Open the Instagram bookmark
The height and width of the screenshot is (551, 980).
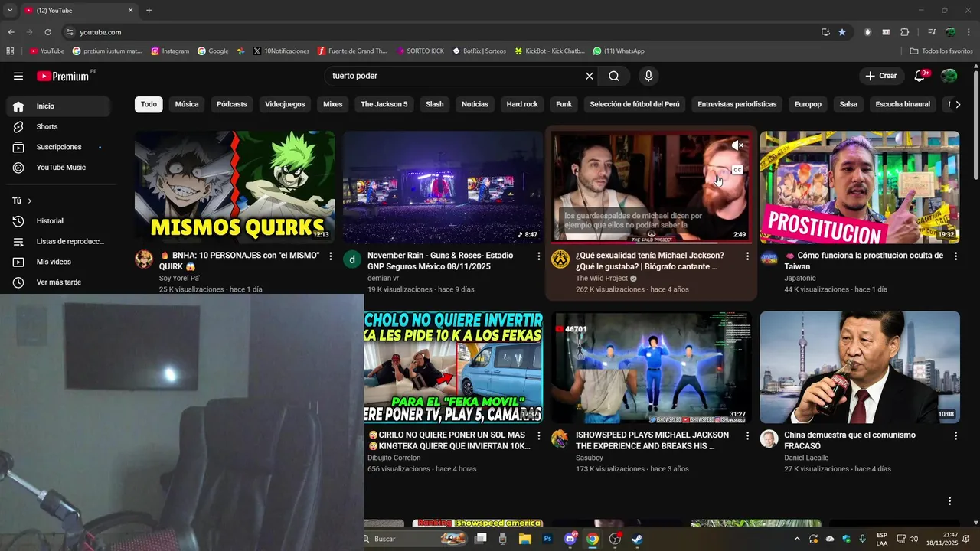click(170, 51)
